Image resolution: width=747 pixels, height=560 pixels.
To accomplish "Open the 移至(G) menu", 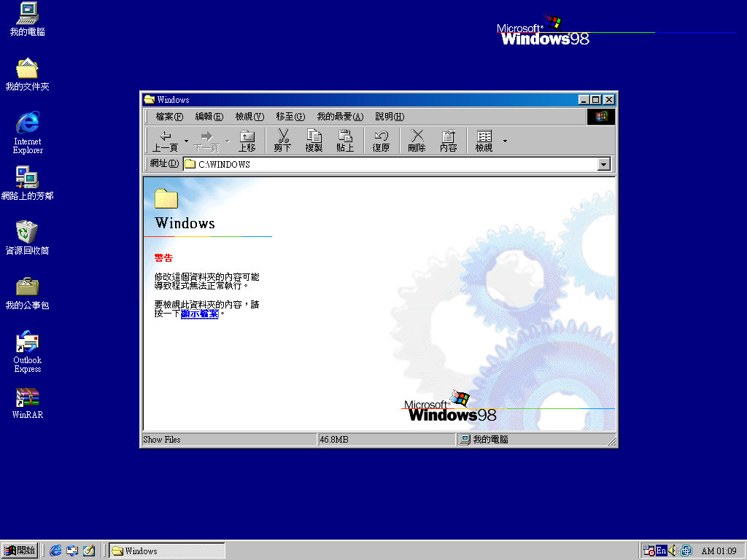I will (x=290, y=117).
